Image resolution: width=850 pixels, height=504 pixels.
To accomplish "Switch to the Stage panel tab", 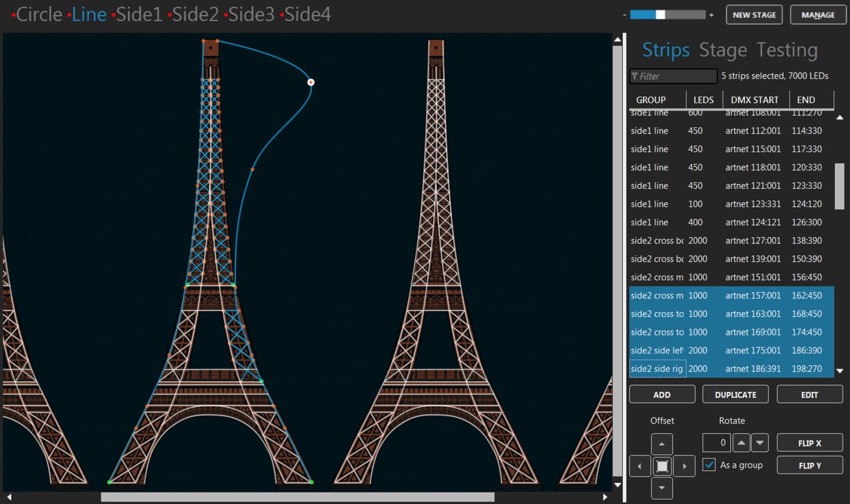I will pos(723,50).
